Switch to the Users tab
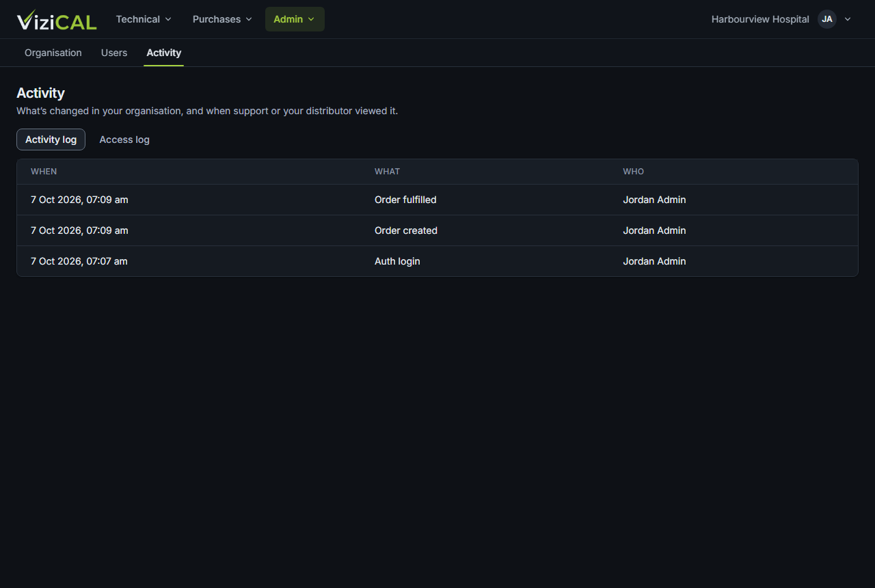This screenshot has width=875, height=588. 114,53
